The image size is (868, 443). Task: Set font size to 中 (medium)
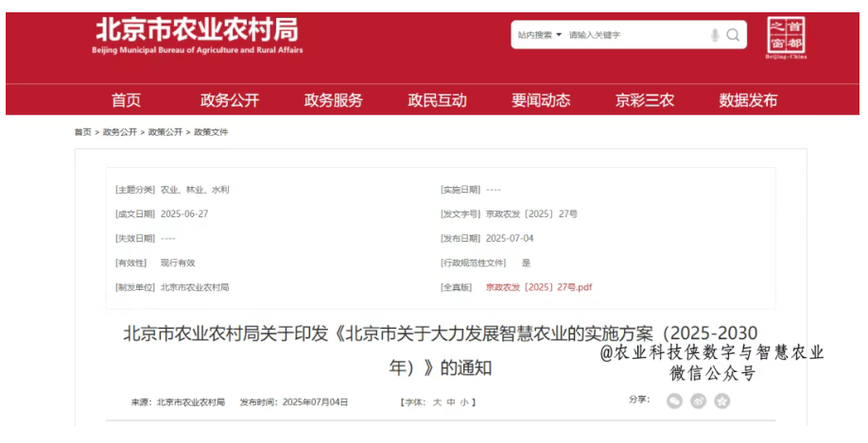[451, 402]
